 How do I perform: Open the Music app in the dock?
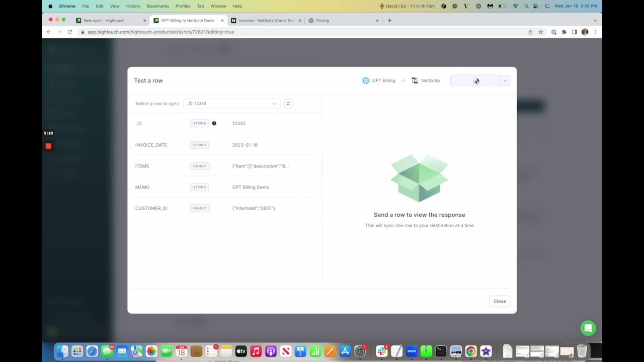coord(256,351)
